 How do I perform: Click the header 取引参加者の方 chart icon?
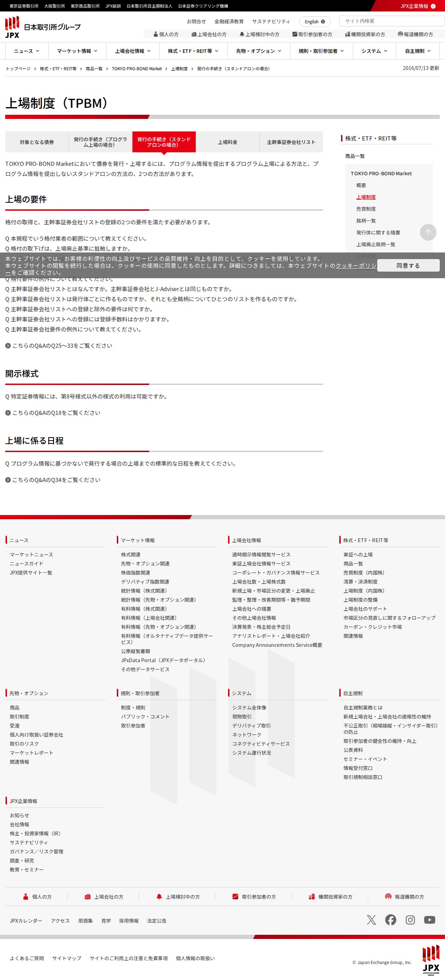(294, 34)
